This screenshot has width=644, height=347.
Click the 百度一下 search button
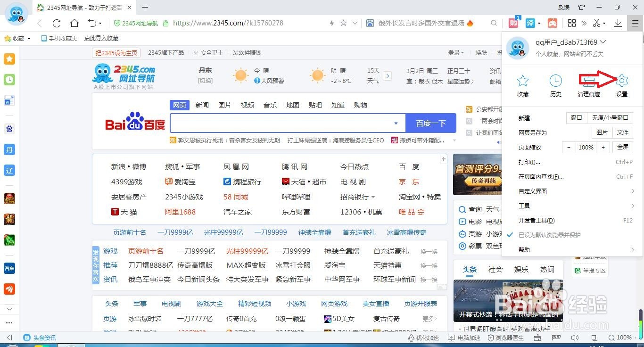click(x=430, y=123)
